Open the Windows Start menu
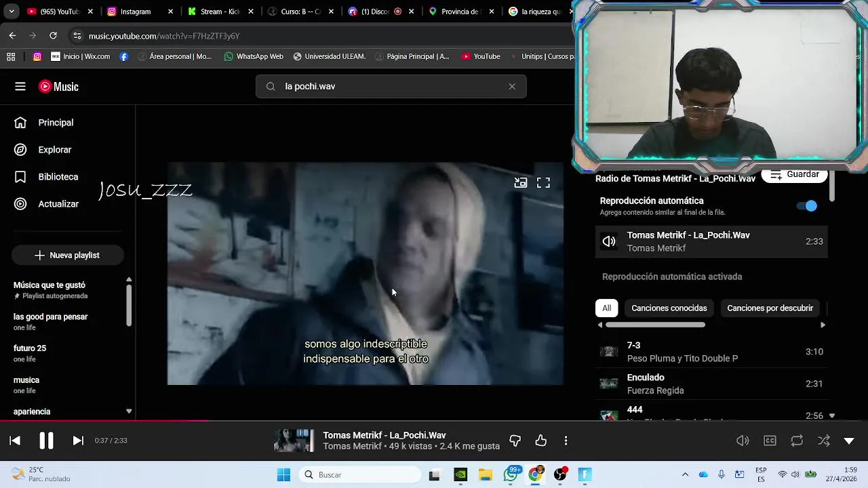 (283, 474)
